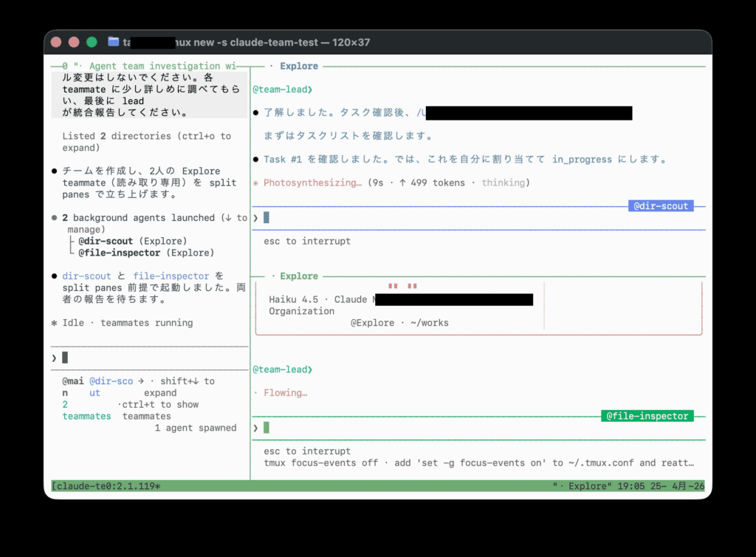This screenshot has width=756, height=557.
Task: Click the prompt chevron in the dir-scout pane
Action: 256,217
